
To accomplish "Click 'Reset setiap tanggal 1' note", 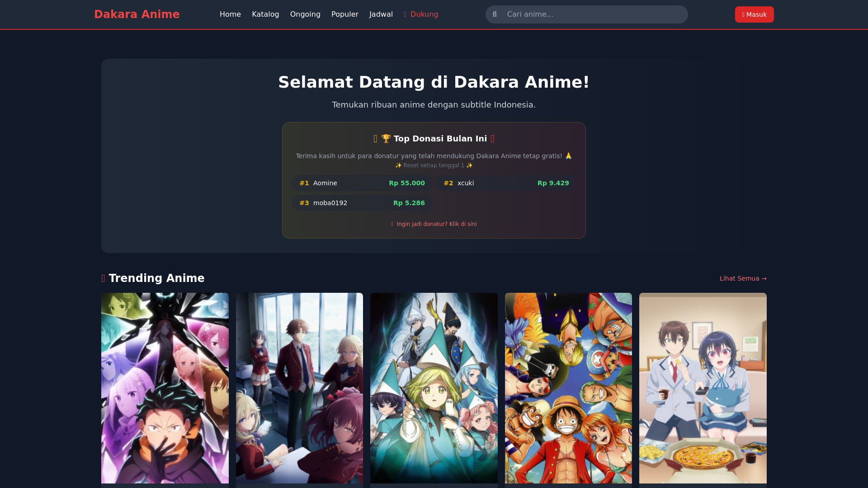I will [x=434, y=165].
